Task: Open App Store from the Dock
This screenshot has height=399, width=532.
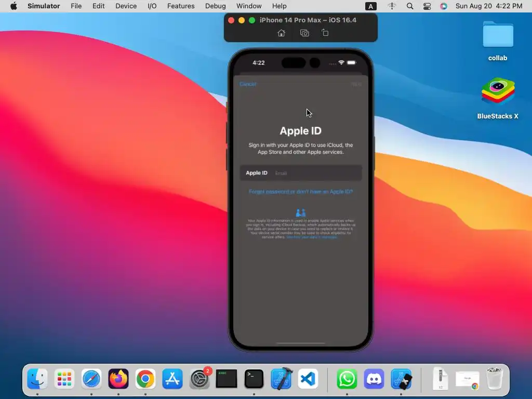Action: click(172, 379)
